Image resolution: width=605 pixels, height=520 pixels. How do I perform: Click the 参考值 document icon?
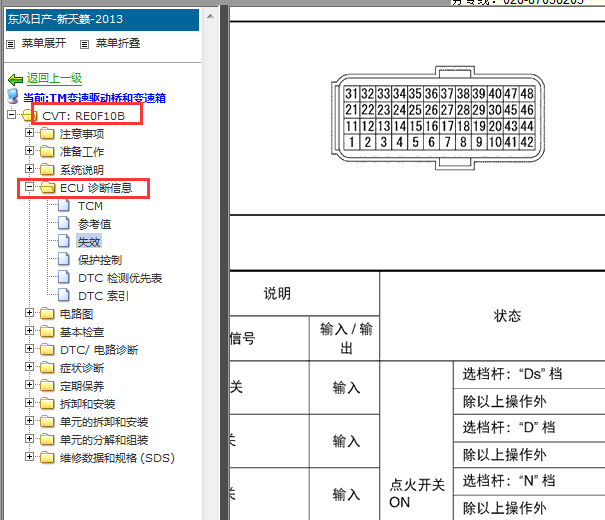click(x=64, y=223)
